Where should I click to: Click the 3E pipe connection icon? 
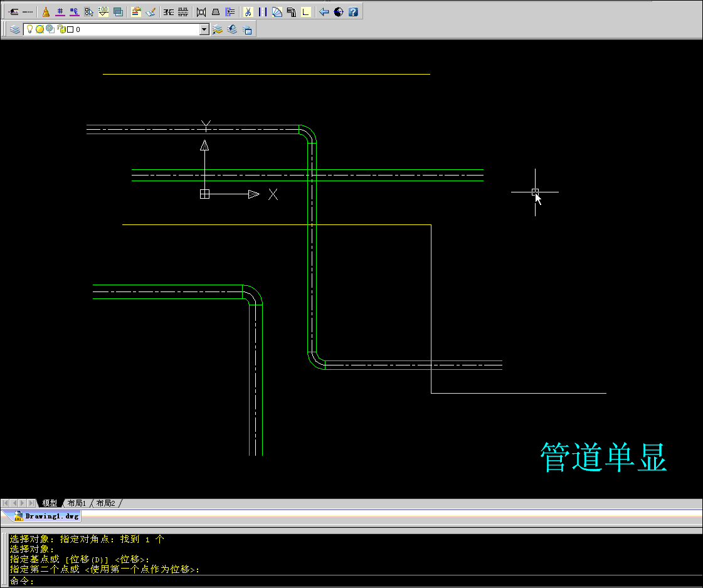[169, 12]
